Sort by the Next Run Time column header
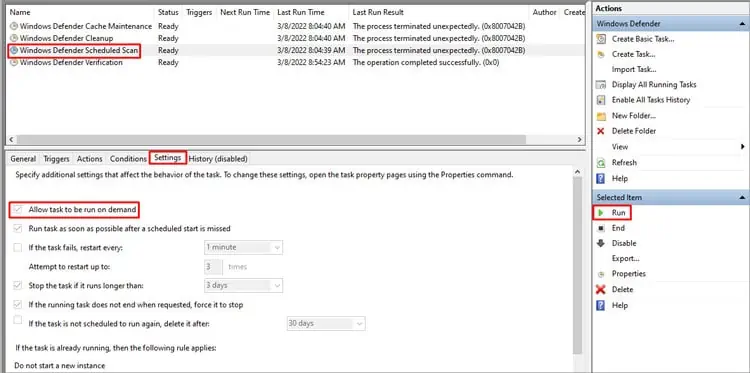750x373 pixels. point(245,12)
